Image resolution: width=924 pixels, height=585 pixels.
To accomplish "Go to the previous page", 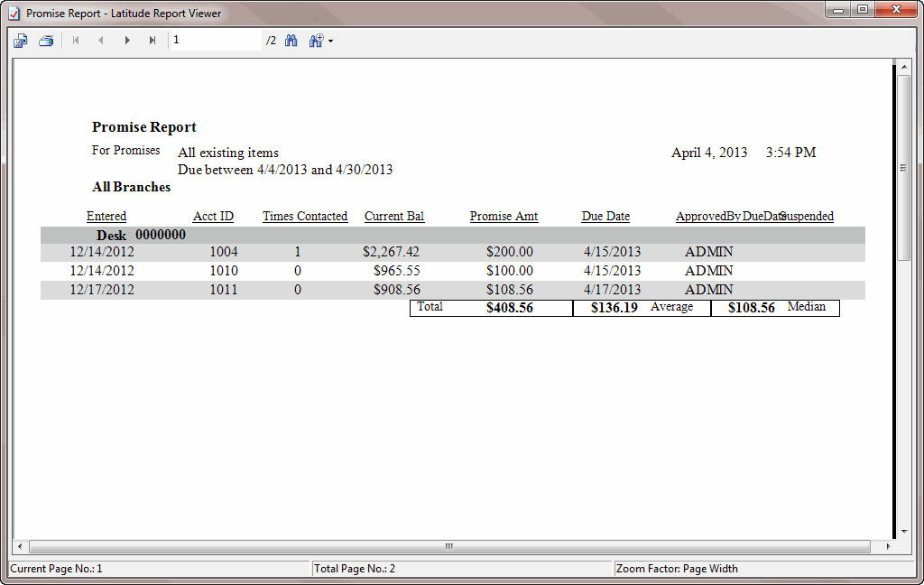I will click(x=100, y=41).
